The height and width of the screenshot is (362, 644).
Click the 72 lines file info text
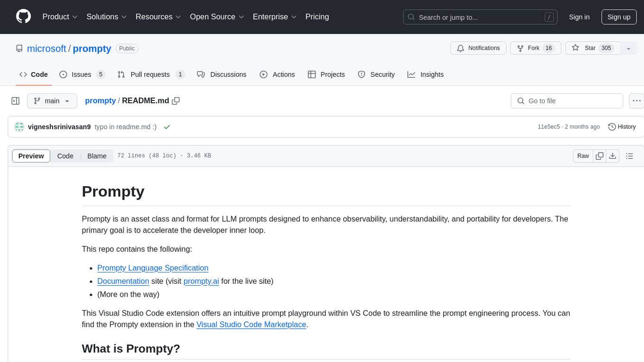coord(164,156)
